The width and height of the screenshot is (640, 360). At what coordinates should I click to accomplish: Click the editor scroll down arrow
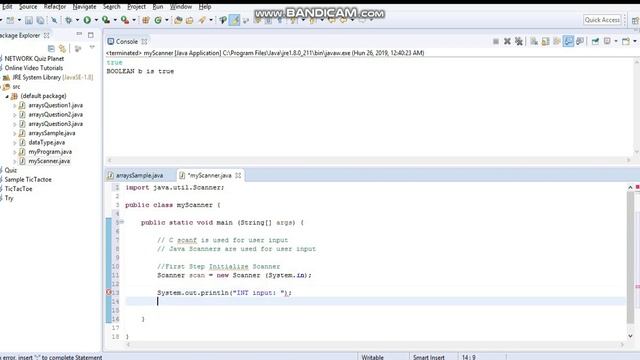[x=631, y=336]
